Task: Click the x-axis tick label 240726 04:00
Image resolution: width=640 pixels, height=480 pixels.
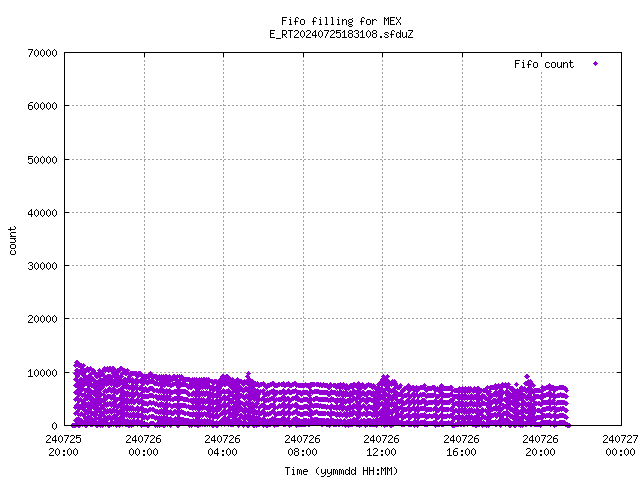Action: pos(222,446)
